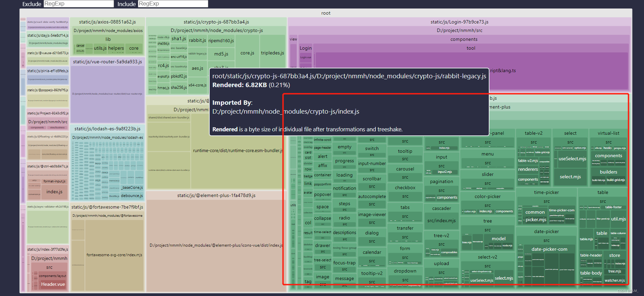This screenshot has width=644, height=296.
Task: Select the runtime-core.esm-bundler.js block
Action: pos(238,150)
